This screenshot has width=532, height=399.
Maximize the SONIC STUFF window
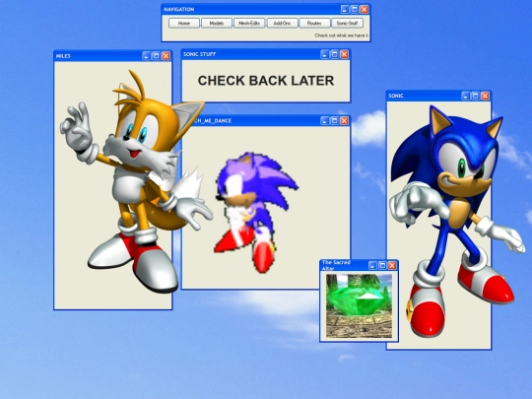335,54
